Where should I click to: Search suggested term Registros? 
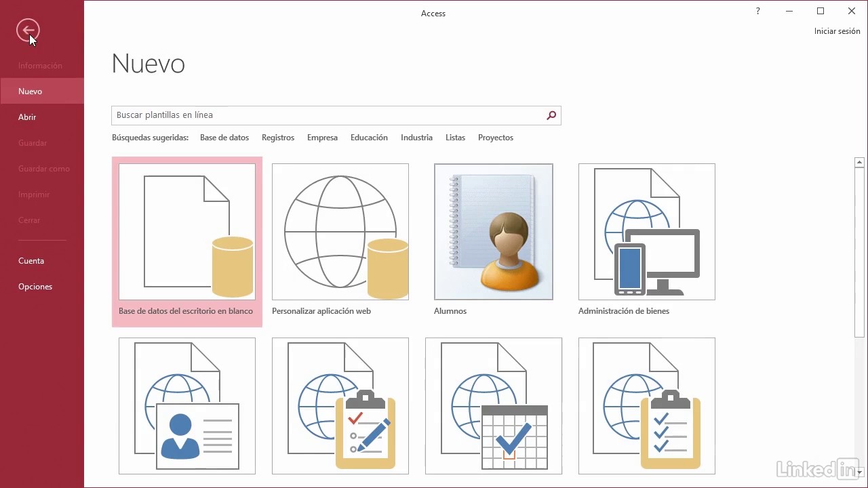click(x=278, y=138)
